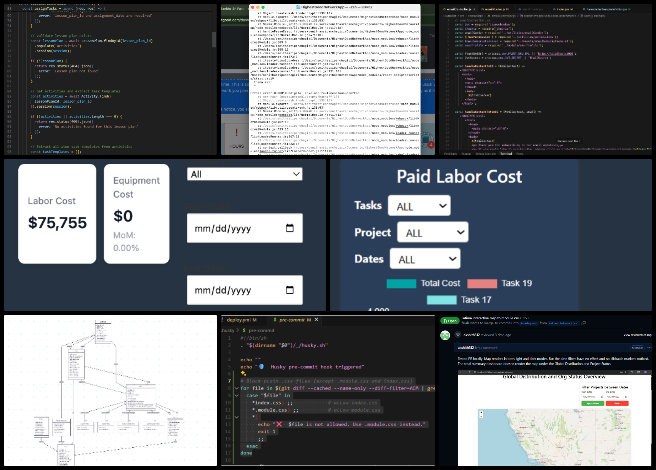Select the pre-commit editor tab
Image resolution: width=656 pixels, height=470 pixels.
tap(296, 321)
